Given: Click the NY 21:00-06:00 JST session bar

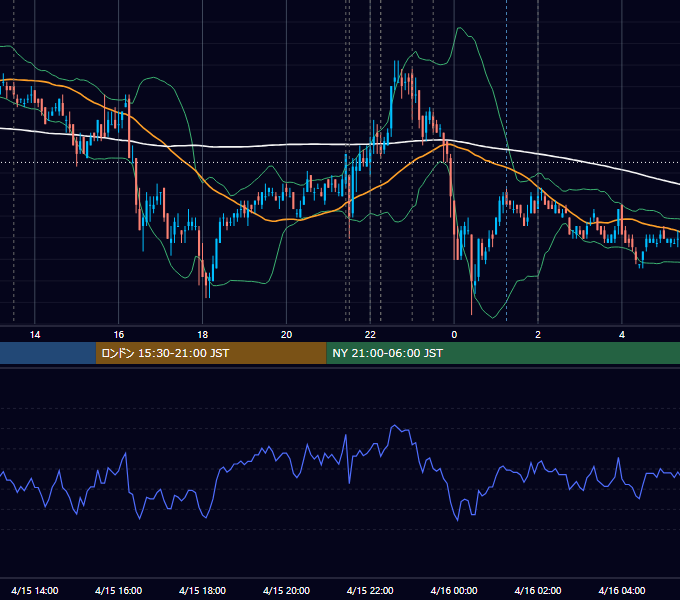Looking at the screenshot, I should [503, 353].
